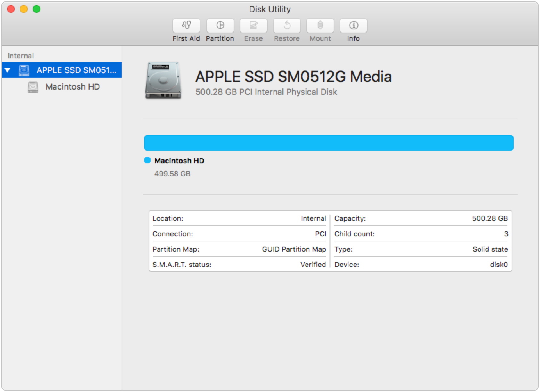The height and width of the screenshot is (392, 540).
Task: Click the Connection: label
Action: [173, 234]
